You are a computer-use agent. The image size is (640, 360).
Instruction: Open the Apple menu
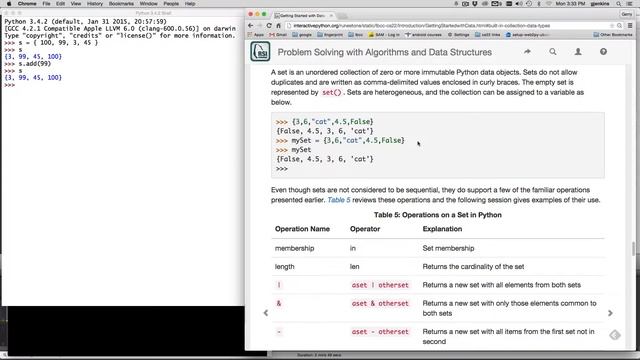9,4
